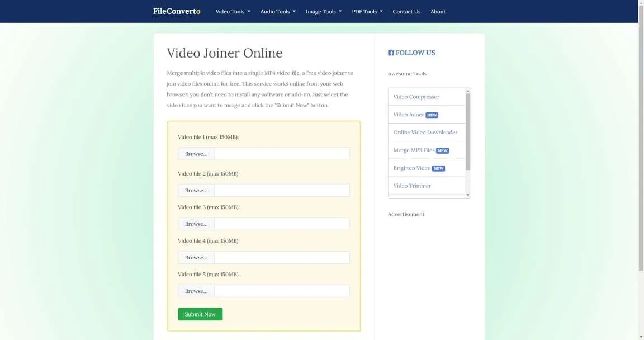
Task: Open the FOLLOW US link text
Action: click(415, 53)
